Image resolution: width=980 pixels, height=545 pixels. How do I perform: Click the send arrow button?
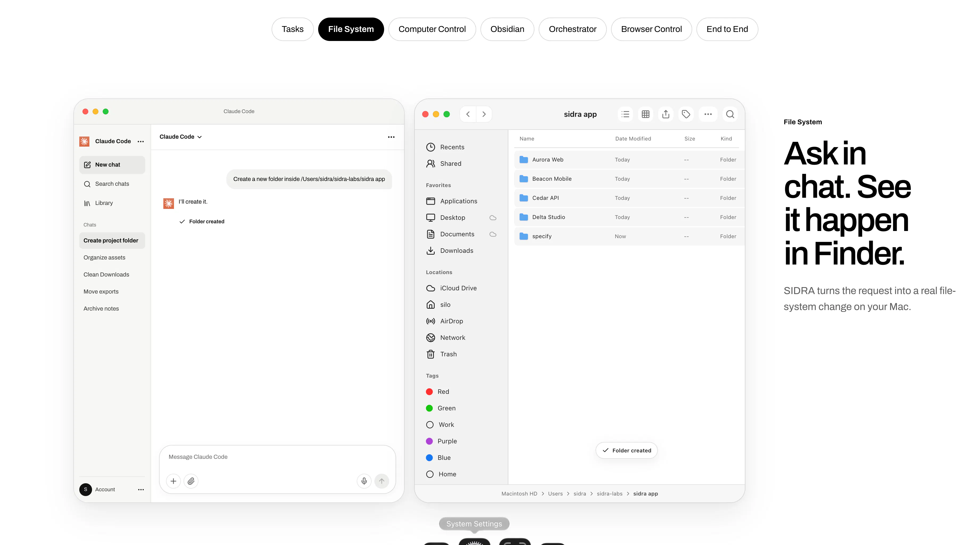tap(381, 481)
